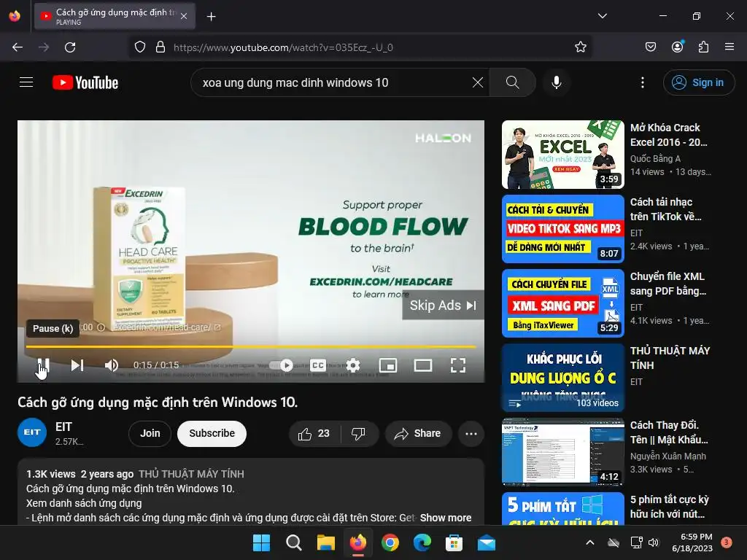
Task: Open the TikTok sang MP3 video thumbnail
Action: tap(563, 228)
